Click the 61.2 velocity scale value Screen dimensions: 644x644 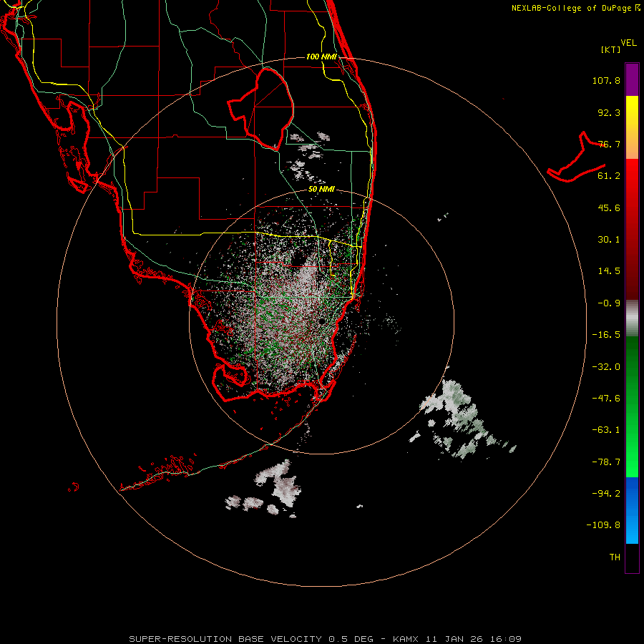tap(609, 176)
